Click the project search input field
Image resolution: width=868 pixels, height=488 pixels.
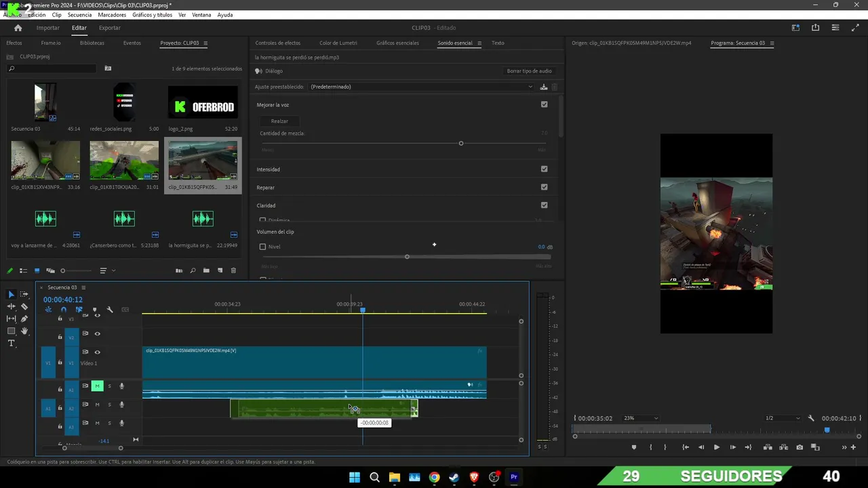point(52,68)
